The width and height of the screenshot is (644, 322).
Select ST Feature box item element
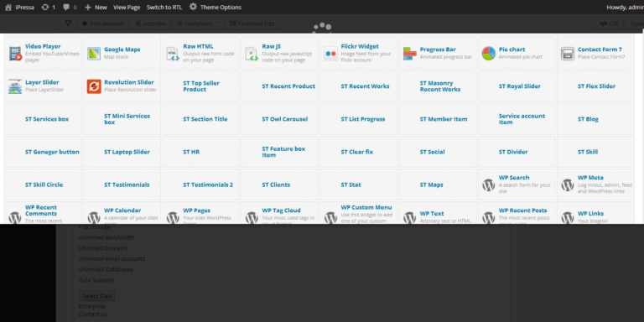280,152
